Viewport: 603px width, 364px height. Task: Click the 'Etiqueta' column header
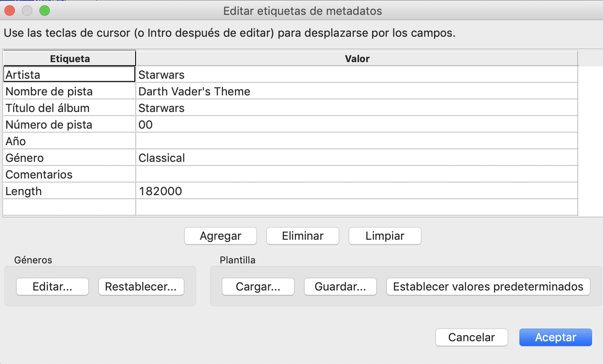(x=70, y=59)
